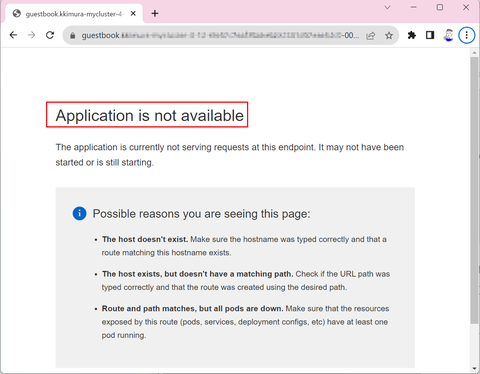Click 'The host exists, but doesn't have a matching path.'
This screenshot has height=374, width=480.
[198, 274]
